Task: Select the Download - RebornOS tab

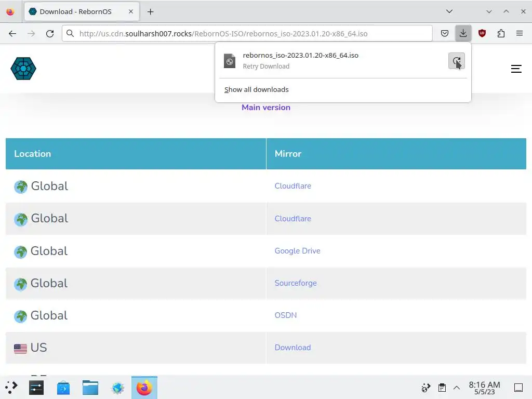Action: pos(82,12)
